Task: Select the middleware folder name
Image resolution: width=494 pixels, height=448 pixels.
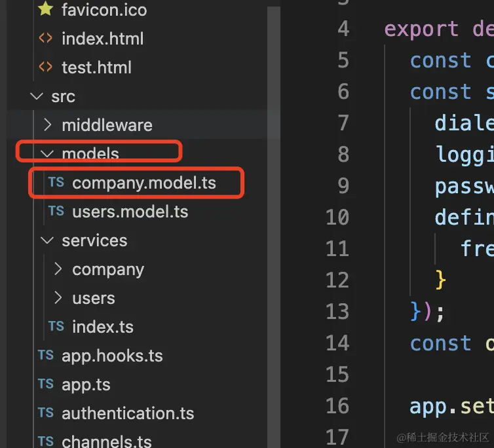Action: (x=107, y=125)
